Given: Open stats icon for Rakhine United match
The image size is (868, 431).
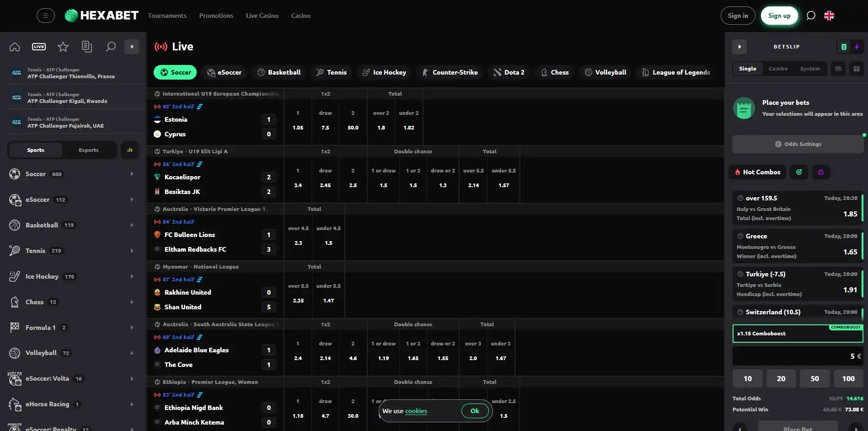Looking at the screenshot, I should [199, 280].
